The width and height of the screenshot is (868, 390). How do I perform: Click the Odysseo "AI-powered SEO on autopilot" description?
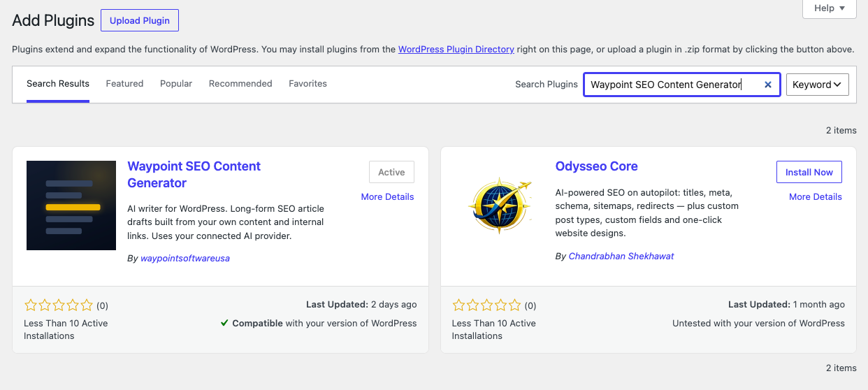[647, 212]
